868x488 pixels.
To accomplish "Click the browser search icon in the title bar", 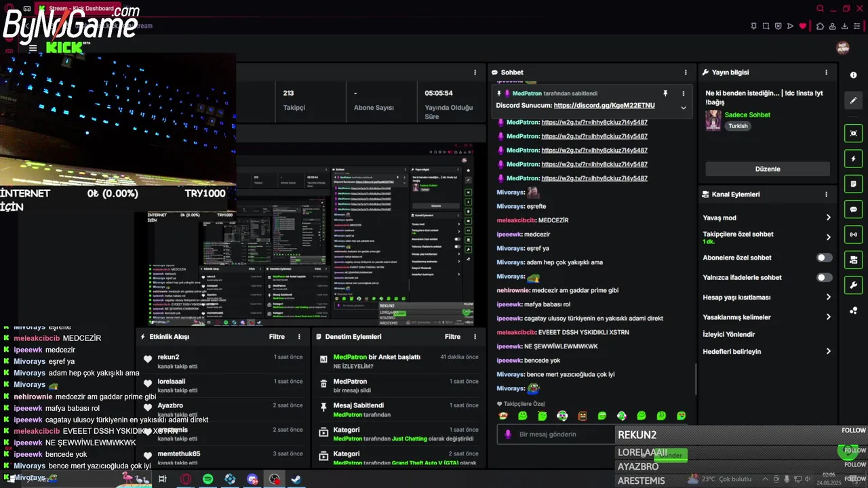I will click(x=820, y=9).
